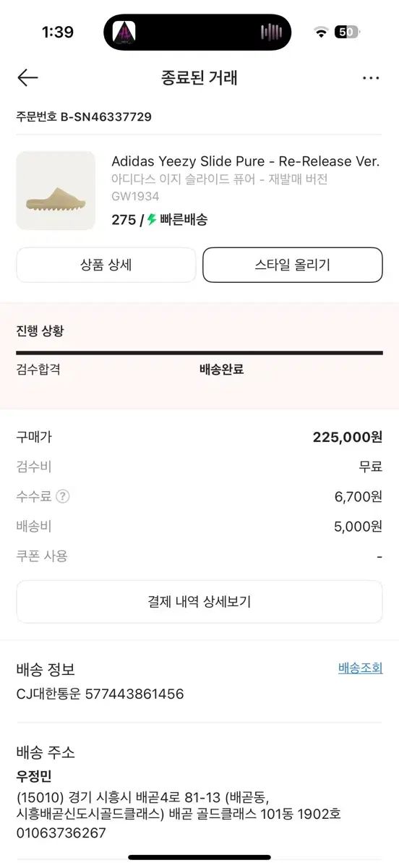Open the three-dot more options menu
Screen dimensions: 399x868
(x=371, y=78)
